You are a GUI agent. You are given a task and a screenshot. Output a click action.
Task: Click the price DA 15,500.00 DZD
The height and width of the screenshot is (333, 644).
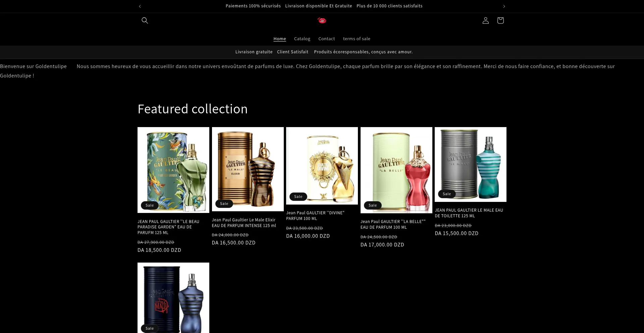pyautogui.click(x=457, y=233)
